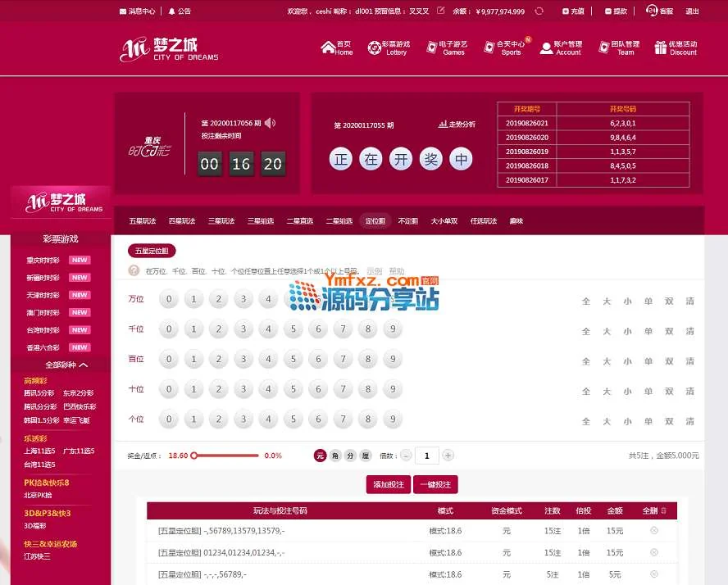The height and width of the screenshot is (585, 728).
Task: Collapse the 全部彩种 category list
Action: pyautogui.click(x=84, y=365)
